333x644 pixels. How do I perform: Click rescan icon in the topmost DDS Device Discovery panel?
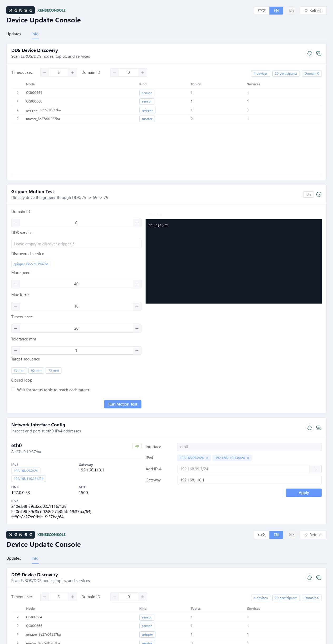[310, 53]
